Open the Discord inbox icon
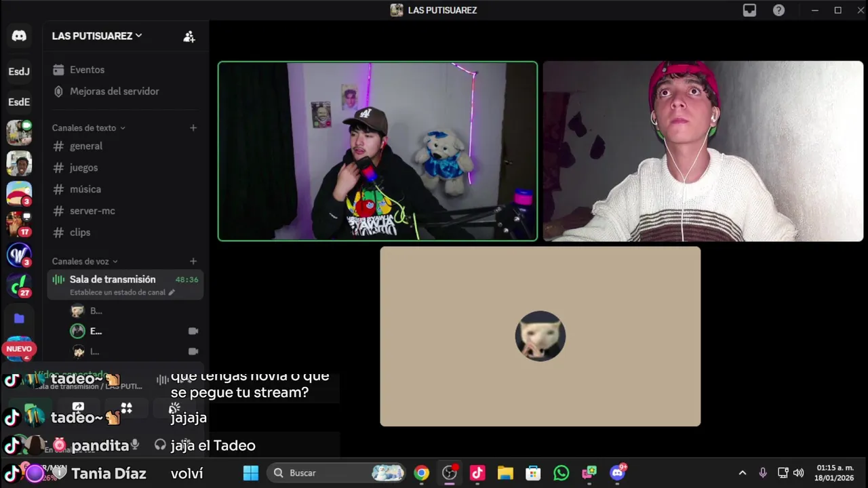The height and width of the screenshot is (488, 868). tap(749, 10)
